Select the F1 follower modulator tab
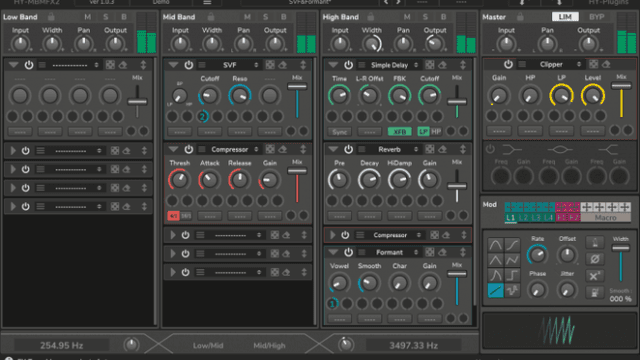 (561, 218)
